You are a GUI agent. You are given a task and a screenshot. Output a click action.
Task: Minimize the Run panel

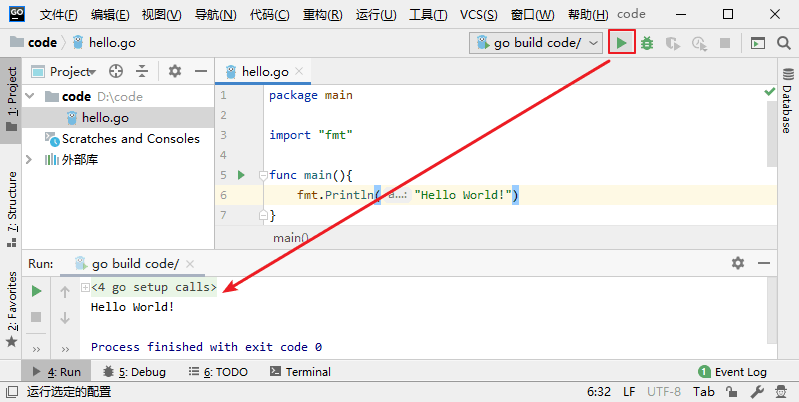[764, 263]
